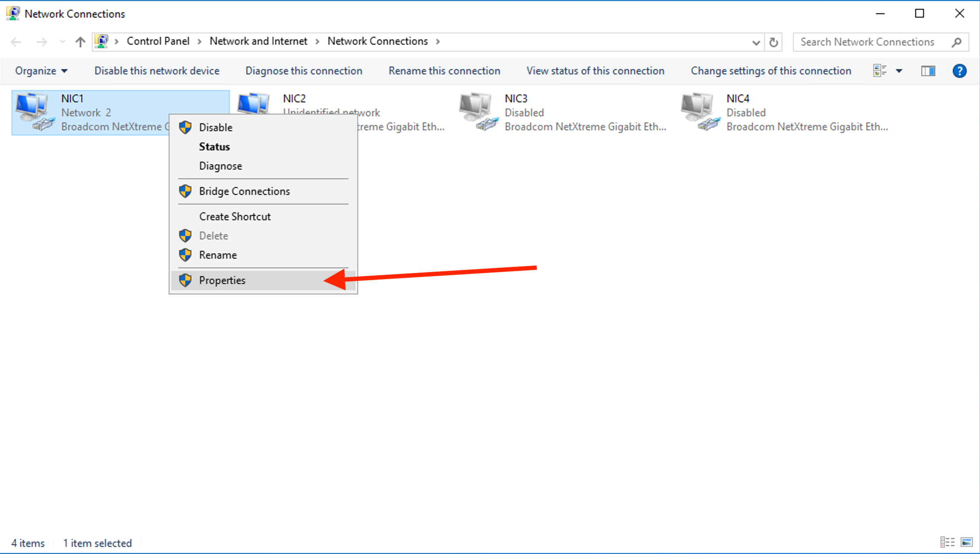This screenshot has width=980, height=554.
Task: Click the change your view icon
Action: coord(879,71)
